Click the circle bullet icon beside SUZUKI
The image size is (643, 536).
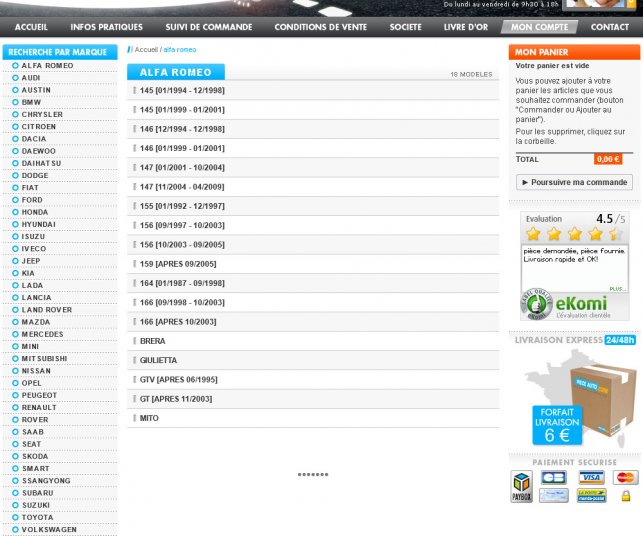[16, 505]
